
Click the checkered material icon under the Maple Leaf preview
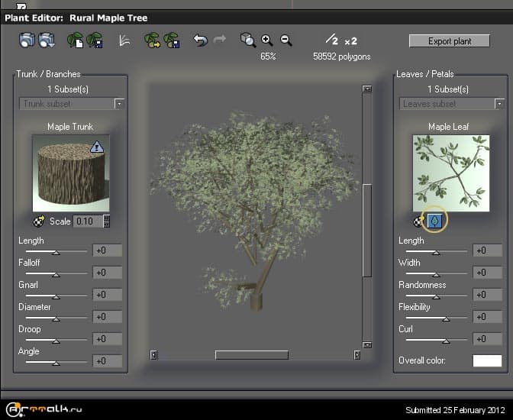418,221
